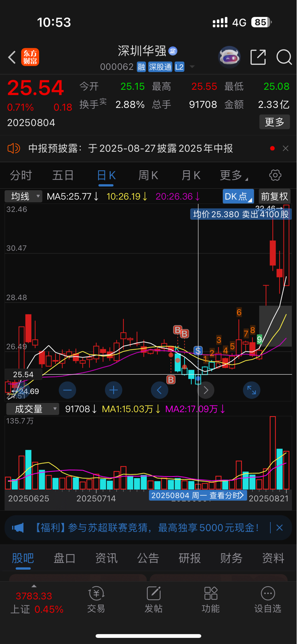Switch to the 资讯 tab
Image resolution: width=297 pixels, height=644 pixels.
(106, 558)
